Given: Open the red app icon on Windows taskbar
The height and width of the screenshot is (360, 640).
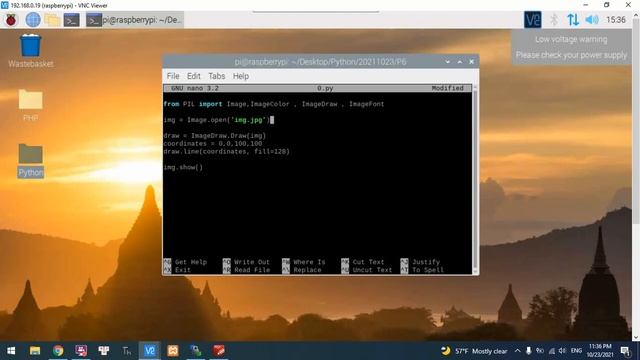Looking at the screenshot, I should coord(219,351).
